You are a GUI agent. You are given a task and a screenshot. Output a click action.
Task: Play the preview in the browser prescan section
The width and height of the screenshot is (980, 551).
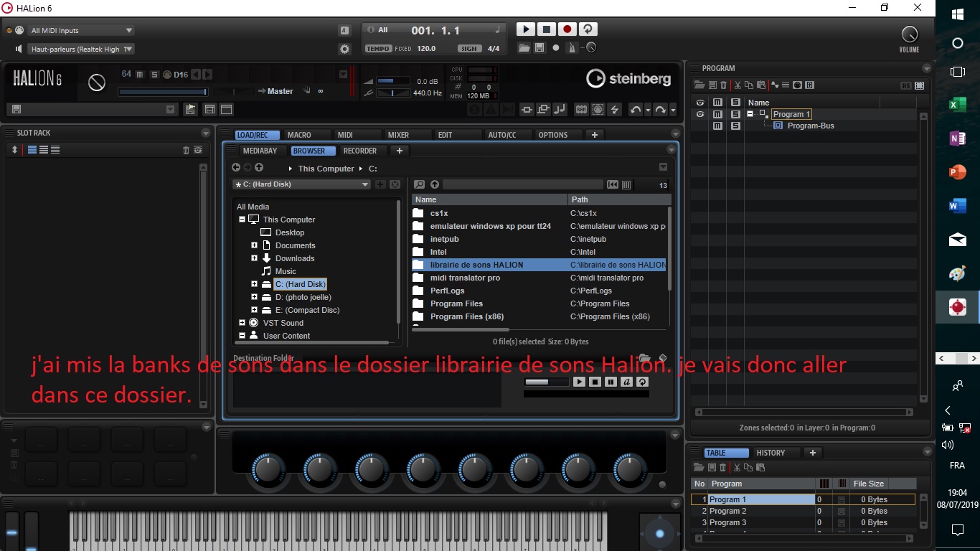(579, 382)
